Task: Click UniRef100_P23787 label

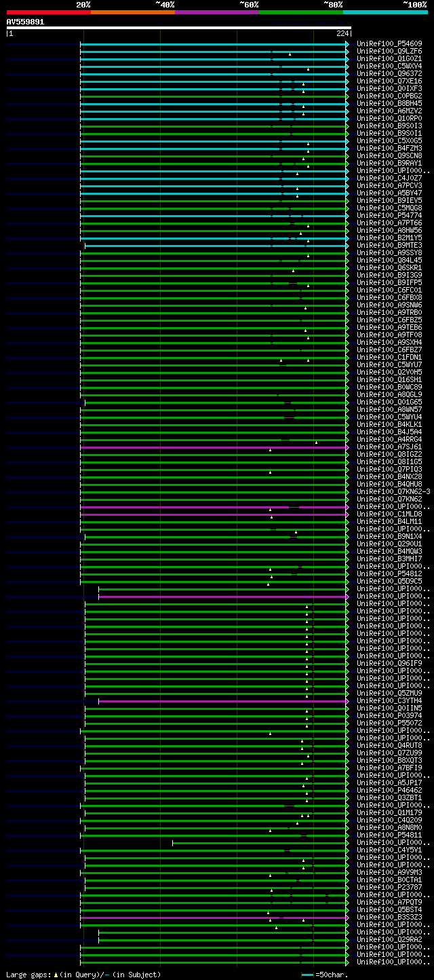Action: 389,888
